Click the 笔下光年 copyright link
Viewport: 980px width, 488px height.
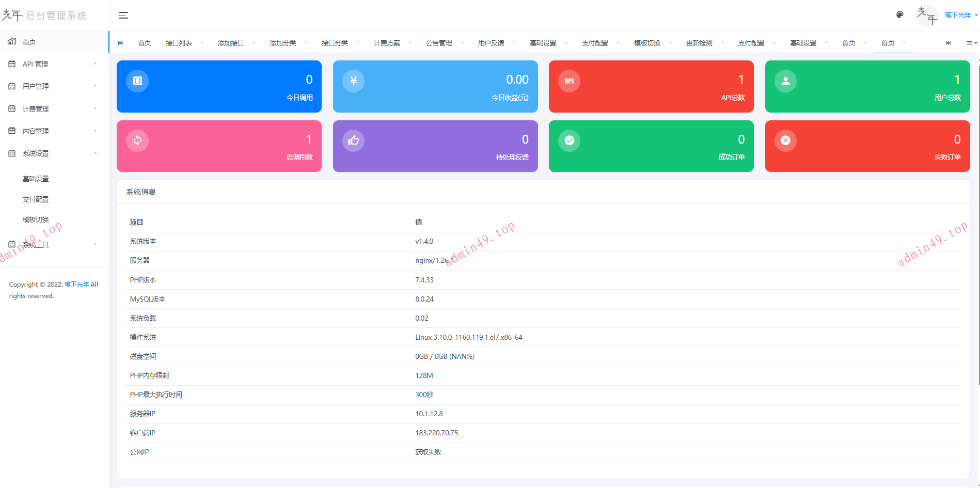76,285
